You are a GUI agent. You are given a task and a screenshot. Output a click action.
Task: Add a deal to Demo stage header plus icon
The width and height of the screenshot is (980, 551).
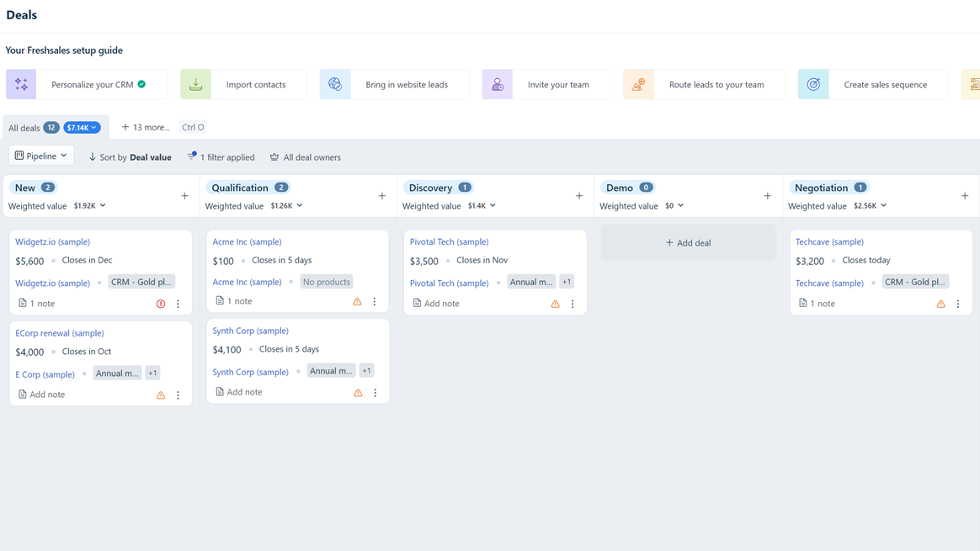[768, 196]
